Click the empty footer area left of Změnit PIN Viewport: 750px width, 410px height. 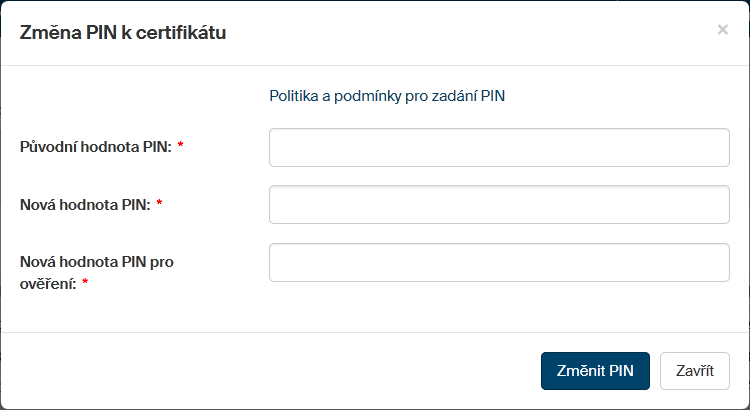point(270,370)
